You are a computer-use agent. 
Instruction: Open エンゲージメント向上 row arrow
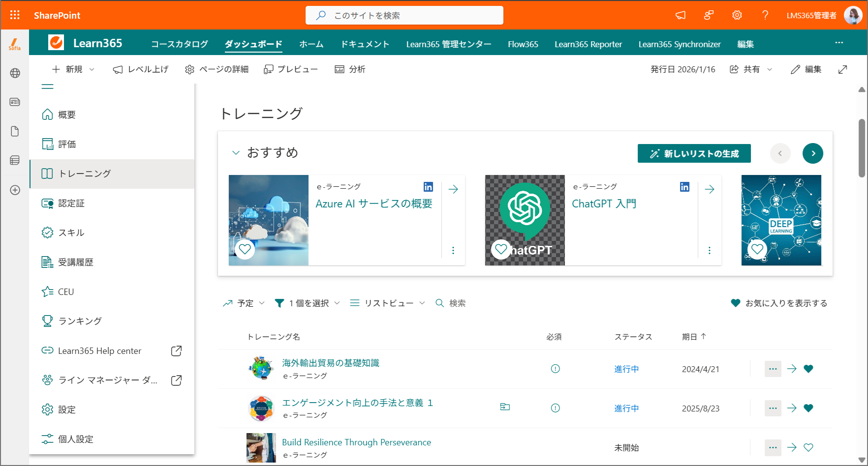point(792,408)
